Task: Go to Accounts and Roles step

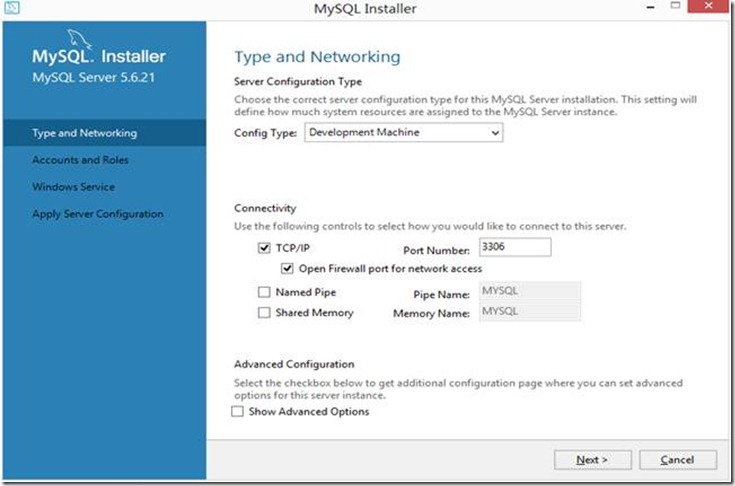Action: [x=80, y=160]
